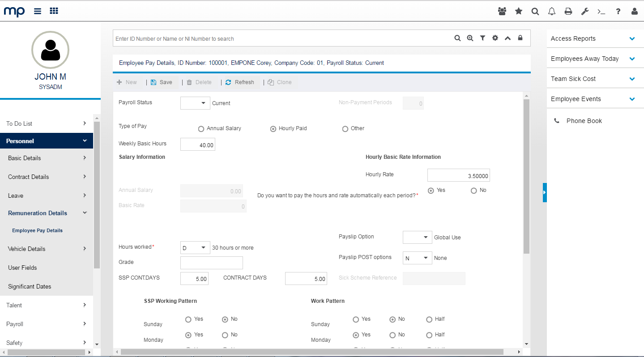Select Hourly Paid pay type
The height and width of the screenshot is (357, 644).
(x=273, y=129)
